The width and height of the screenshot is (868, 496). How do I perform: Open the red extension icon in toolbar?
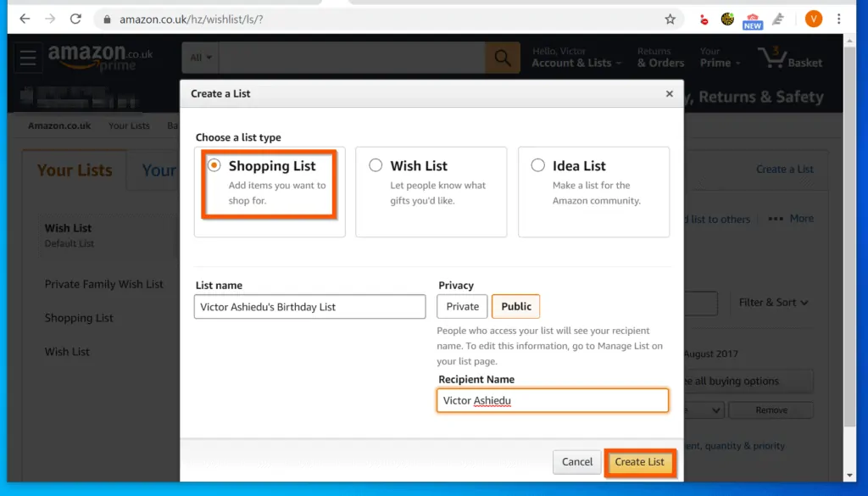coord(704,20)
